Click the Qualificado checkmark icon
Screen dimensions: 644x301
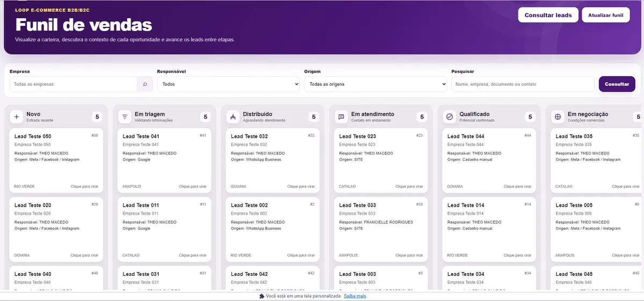[450, 116]
